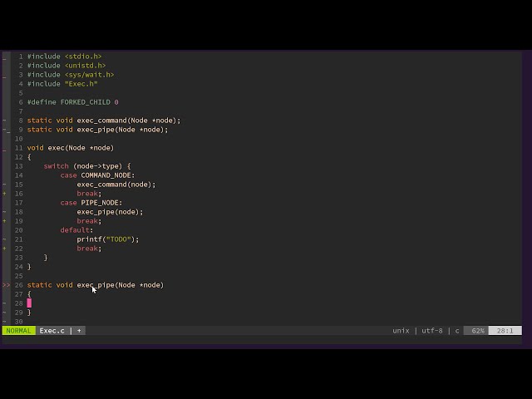Click line number 5 in the gutter
The image size is (532, 399).
pos(21,93)
